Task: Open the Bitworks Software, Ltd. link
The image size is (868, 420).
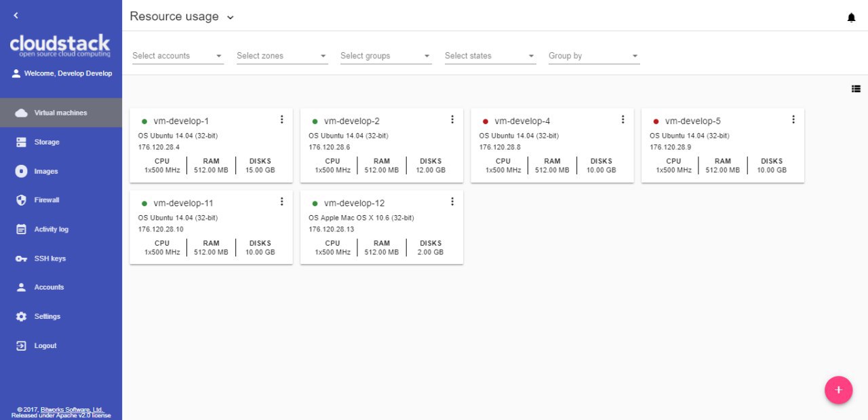Action: click(71, 410)
